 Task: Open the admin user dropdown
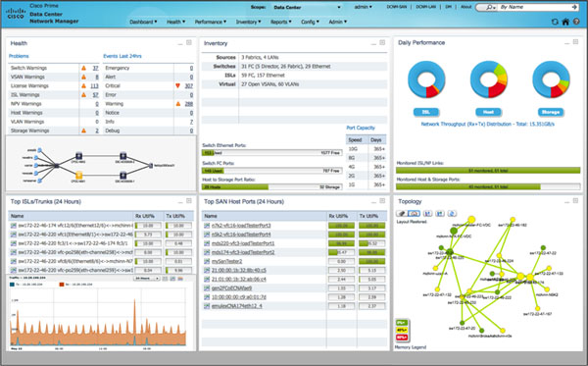point(364,7)
